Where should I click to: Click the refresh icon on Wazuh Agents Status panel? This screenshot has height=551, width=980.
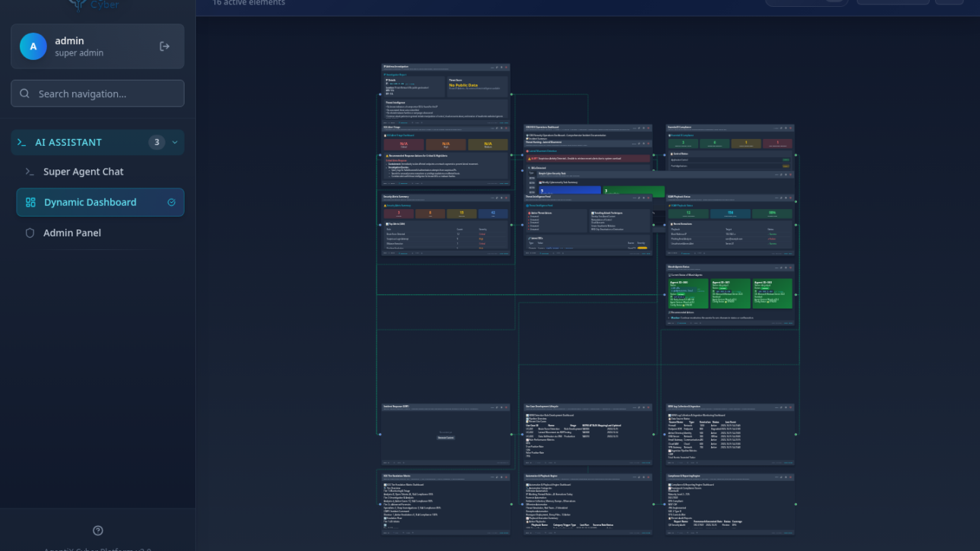click(781, 268)
